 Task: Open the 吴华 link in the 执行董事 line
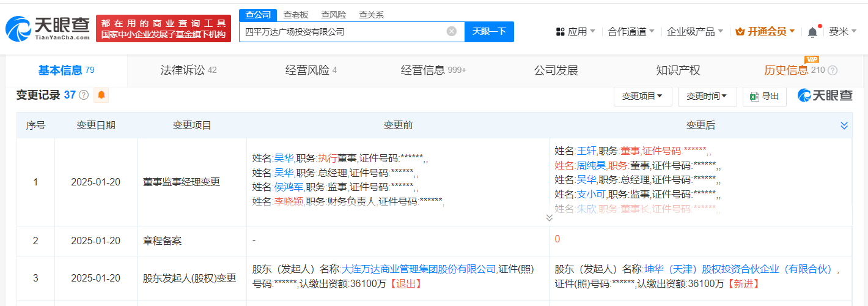tap(284, 158)
